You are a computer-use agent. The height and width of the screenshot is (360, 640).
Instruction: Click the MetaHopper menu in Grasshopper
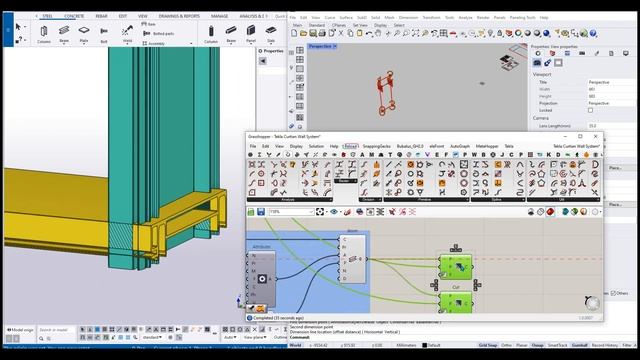(x=487, y=146)
